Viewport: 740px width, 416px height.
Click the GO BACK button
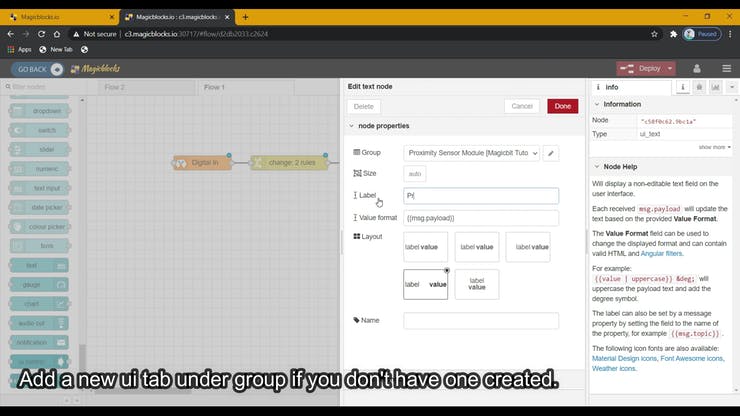click(37, 69)
